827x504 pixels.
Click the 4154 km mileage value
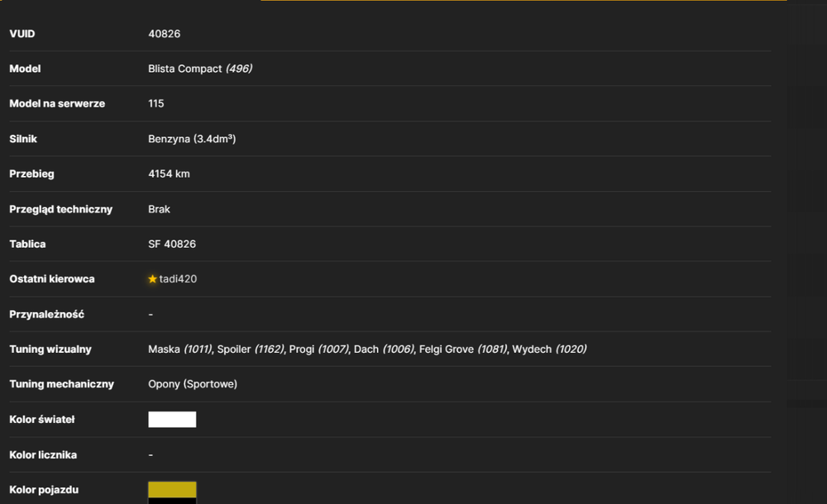(169, 174)
